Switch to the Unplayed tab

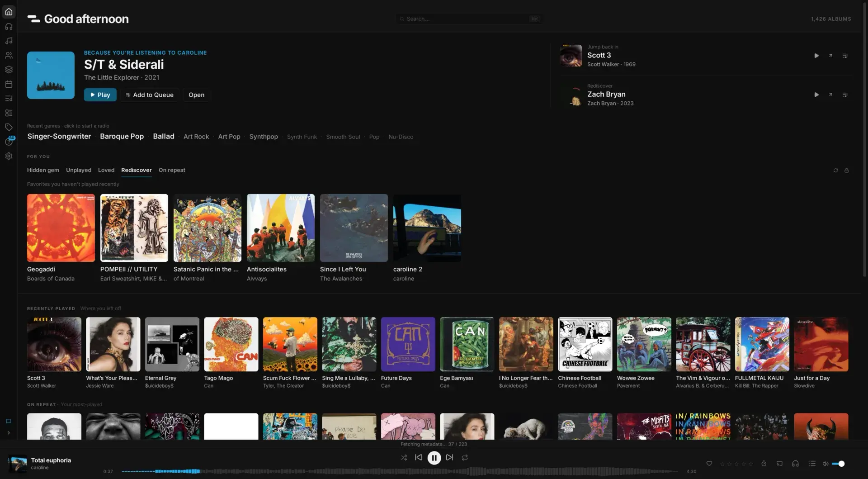(x=79, y=170)
